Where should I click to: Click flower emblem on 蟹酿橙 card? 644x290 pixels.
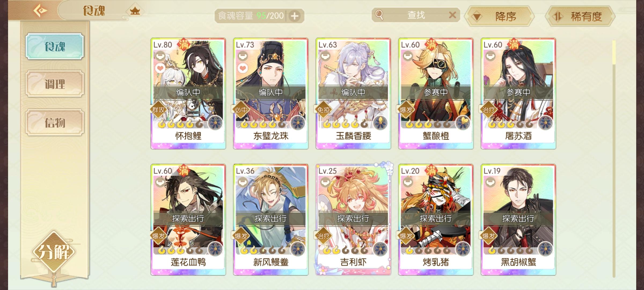[462, 123]
